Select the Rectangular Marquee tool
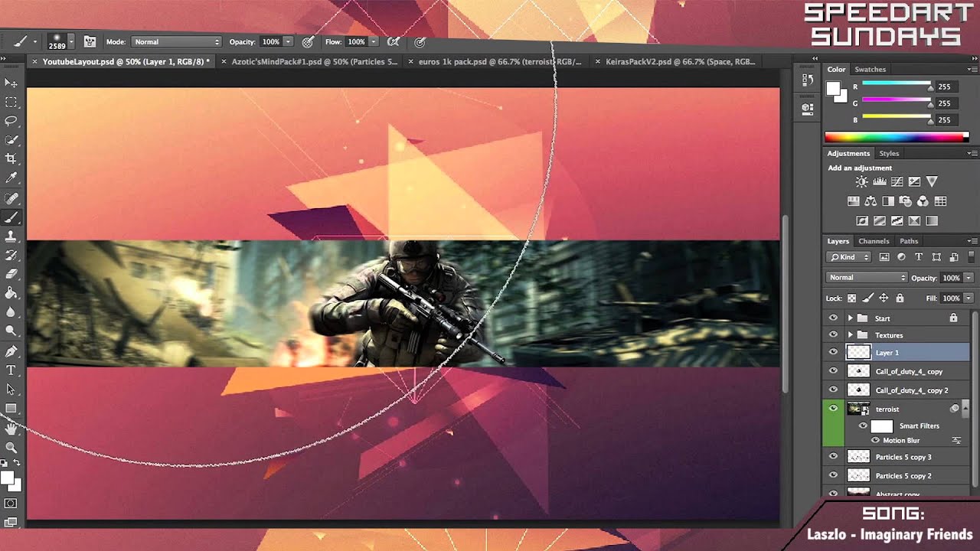Screen dimensions: 980x551 pyautogui.click(x=11, y=102)
